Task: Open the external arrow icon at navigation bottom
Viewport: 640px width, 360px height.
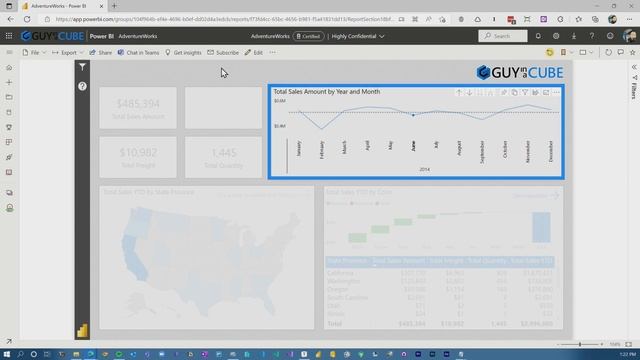Action: [9, 341]
